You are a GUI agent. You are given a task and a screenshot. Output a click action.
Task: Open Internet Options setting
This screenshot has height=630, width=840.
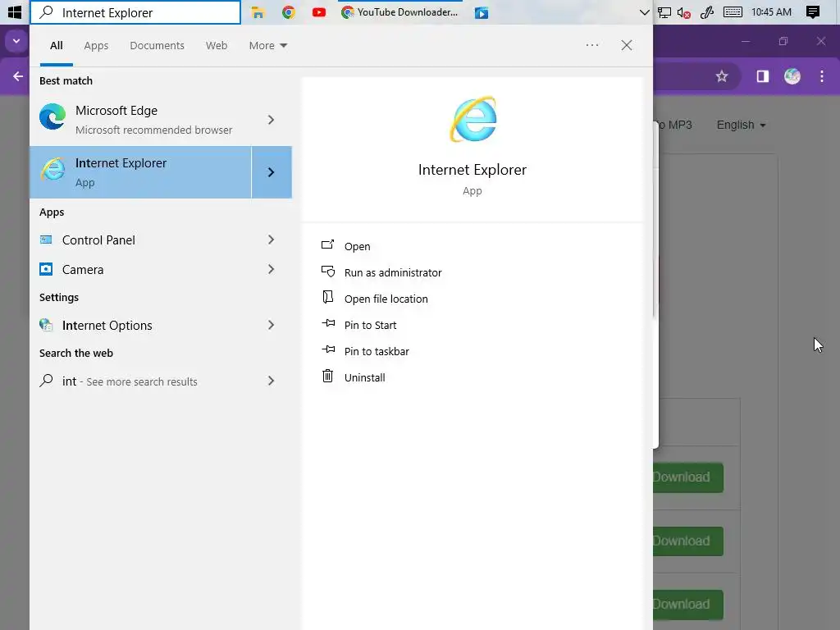click(140, 325)
